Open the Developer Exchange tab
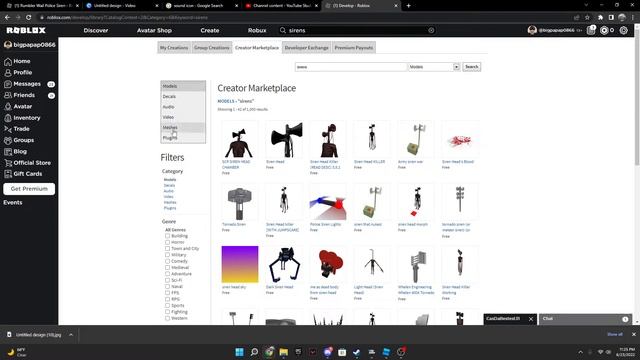This screenshot has height=360, width=640. pyautogui.click(x=307, y=47)
